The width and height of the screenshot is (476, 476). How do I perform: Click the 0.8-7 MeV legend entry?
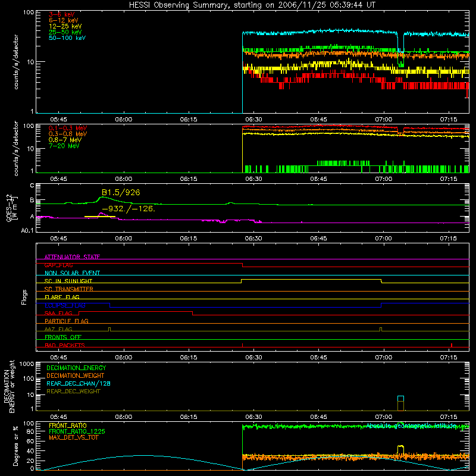tap(65, 140)
